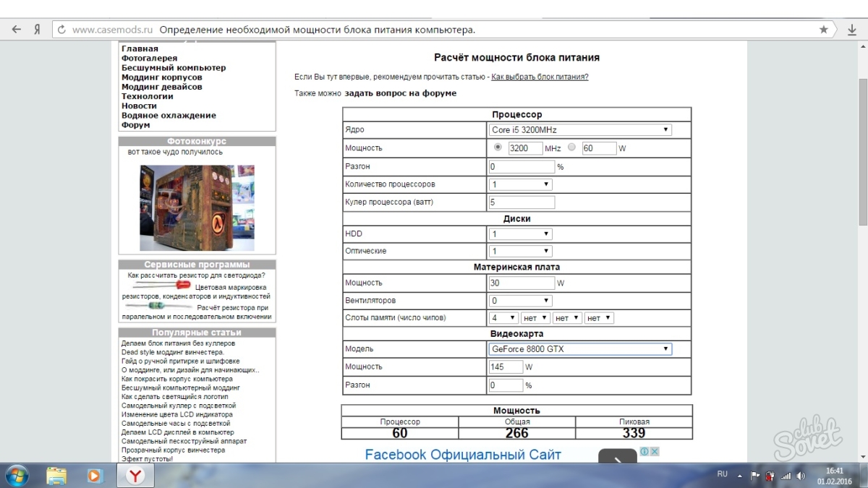The image size is (868, 488).
Task: Switch the RU keyboard language indicator
Action: [x=722, y=474]
